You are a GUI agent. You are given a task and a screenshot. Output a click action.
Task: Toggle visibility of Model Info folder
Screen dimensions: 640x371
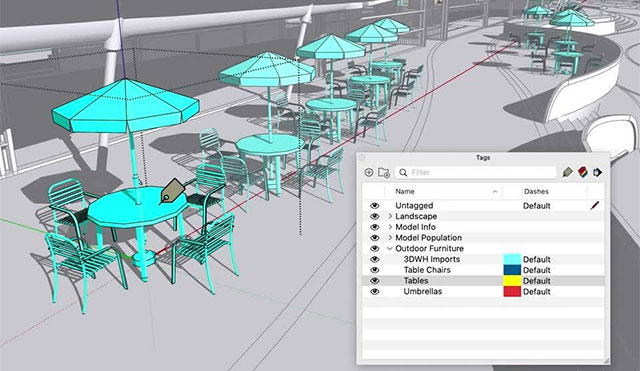(x=374, y=227)
